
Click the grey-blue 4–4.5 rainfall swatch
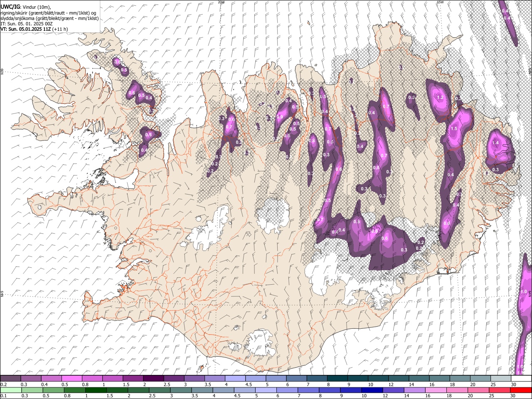pos(223,390)
